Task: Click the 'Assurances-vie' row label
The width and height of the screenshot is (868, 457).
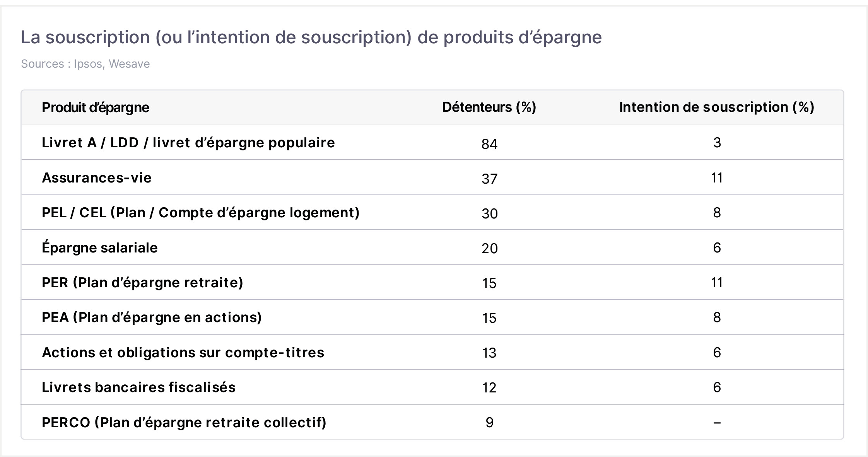Action: click(97, 178)
